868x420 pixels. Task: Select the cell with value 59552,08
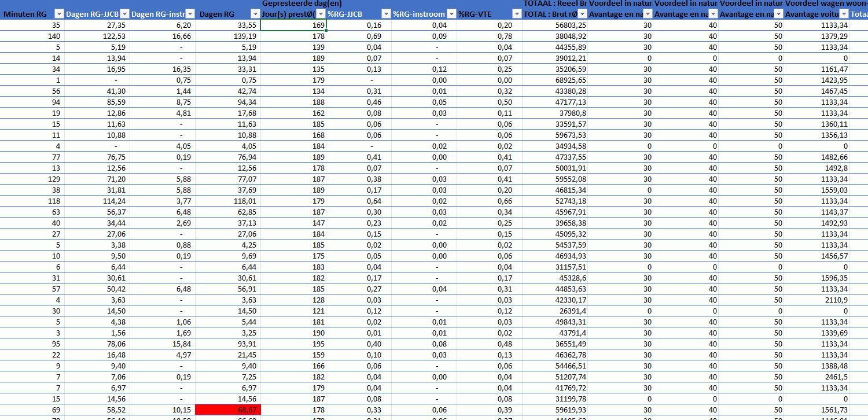(556, 179)
